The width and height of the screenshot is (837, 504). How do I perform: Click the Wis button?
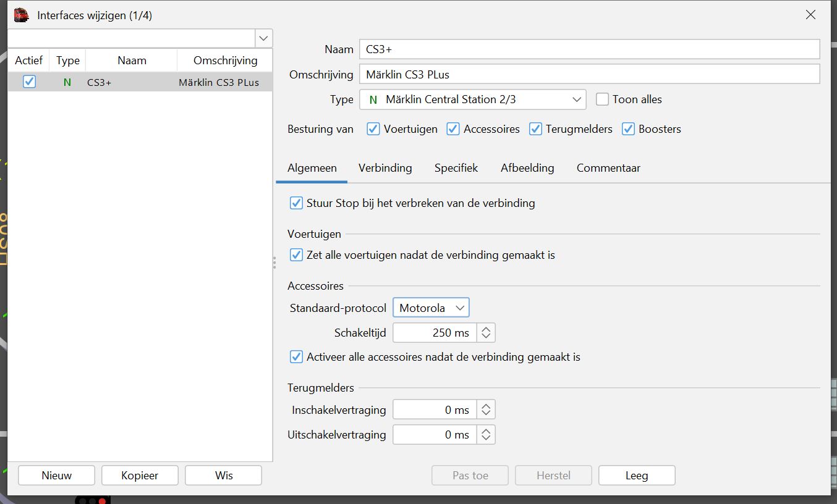coord(224,476)
